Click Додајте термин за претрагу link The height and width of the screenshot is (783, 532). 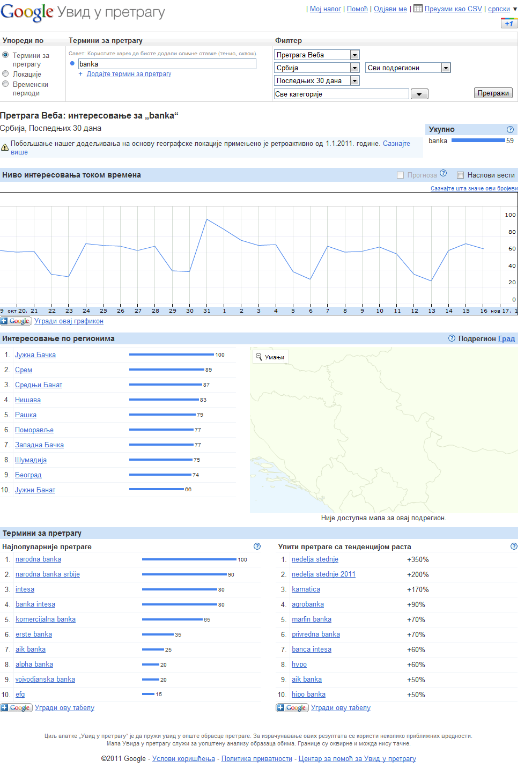[x=129, y=74]
